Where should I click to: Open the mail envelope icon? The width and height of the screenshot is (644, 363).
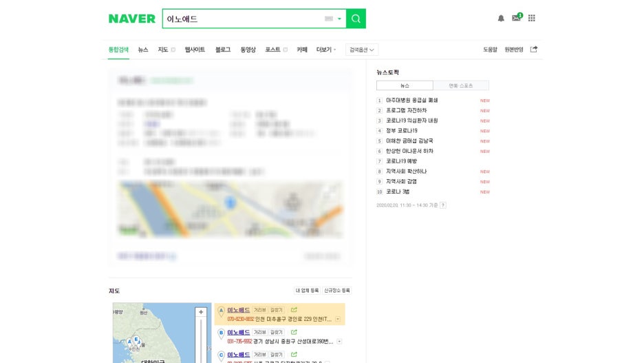[x=516, y=18]
